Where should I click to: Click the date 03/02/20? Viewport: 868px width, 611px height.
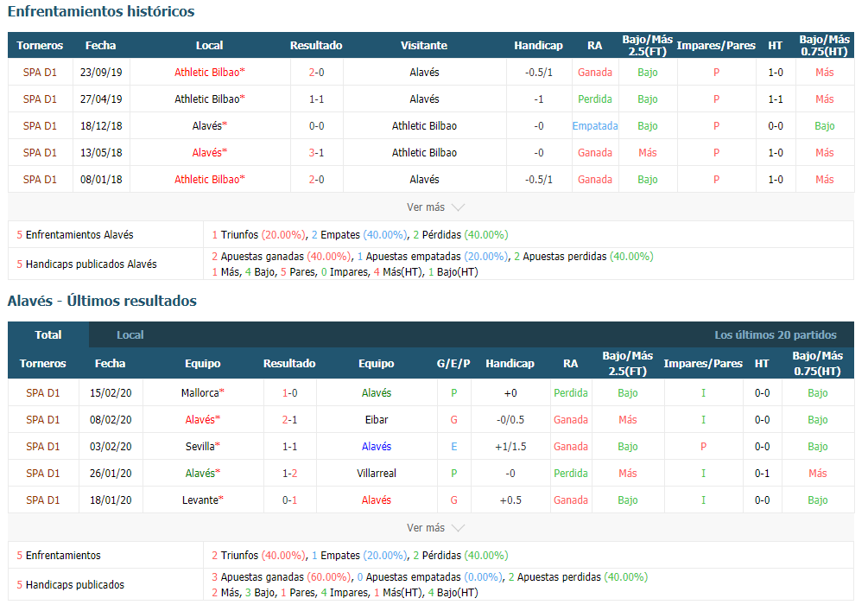(x=111, y=447)
